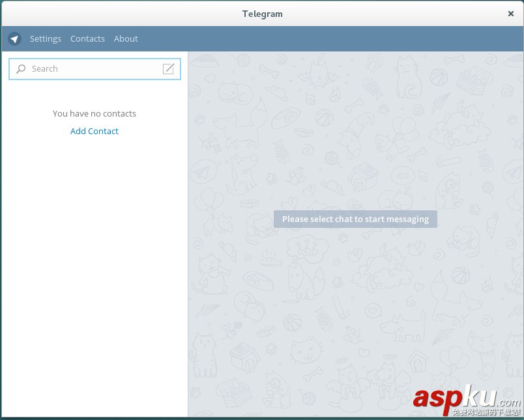Screen dimensions: 524x420
Task: Click the Add Contact link
Action: tap(95, 131)
